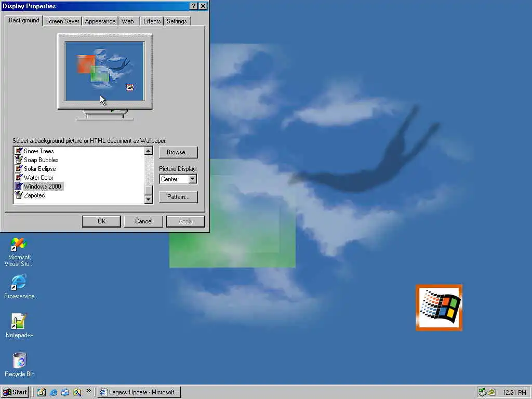
Task: Click the Water Color wallpaper icon
Action: [19, 178]
